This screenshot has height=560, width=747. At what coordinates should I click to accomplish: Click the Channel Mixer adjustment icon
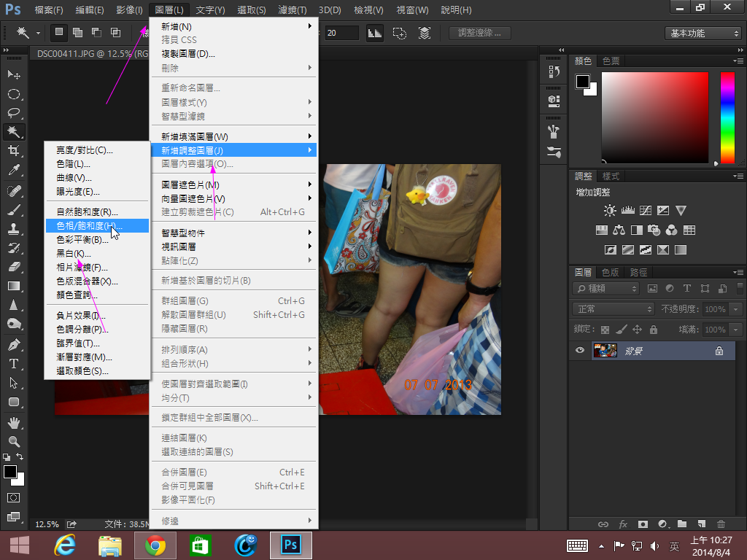(x=671, y=230)
